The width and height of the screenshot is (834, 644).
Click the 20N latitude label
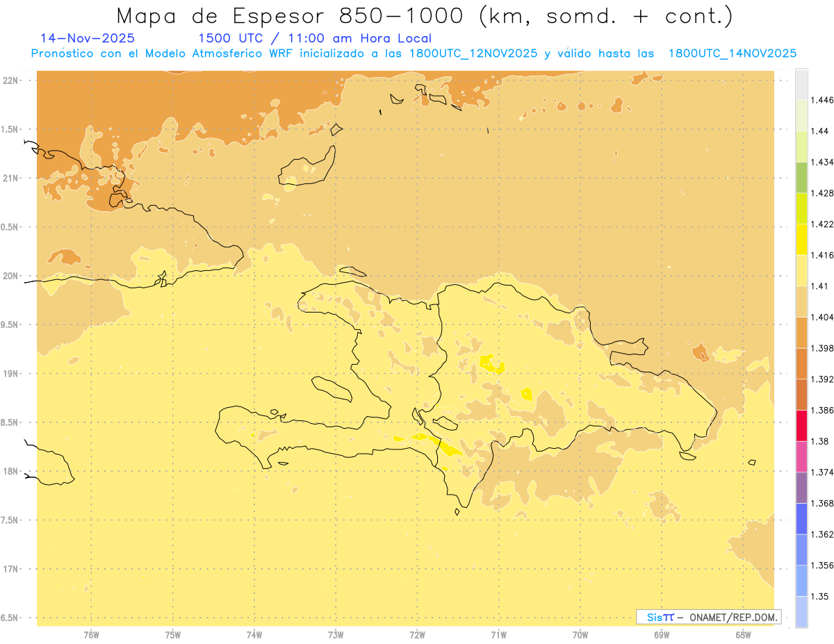pyautogui.click(x=10, y=276)
